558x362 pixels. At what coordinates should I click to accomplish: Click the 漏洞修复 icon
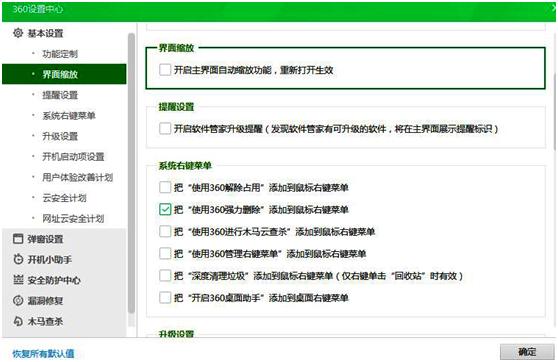[18, 300]
